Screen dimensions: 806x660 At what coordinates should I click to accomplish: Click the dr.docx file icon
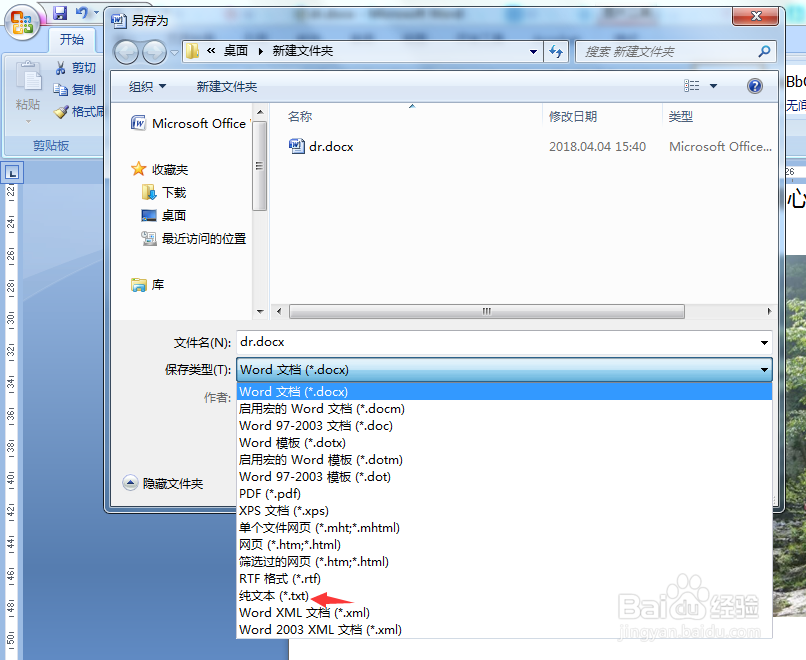[297, 146]
